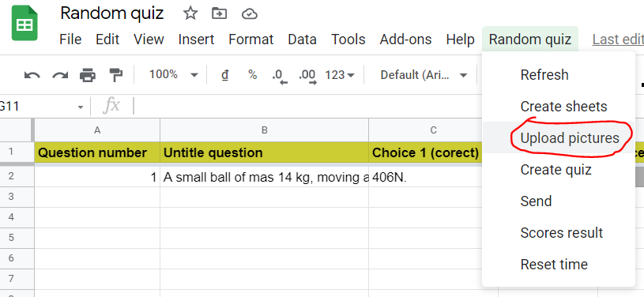Open the Default (Arial) font dropdown
This screenshot has width=644, height=297.
pos(424,75)
